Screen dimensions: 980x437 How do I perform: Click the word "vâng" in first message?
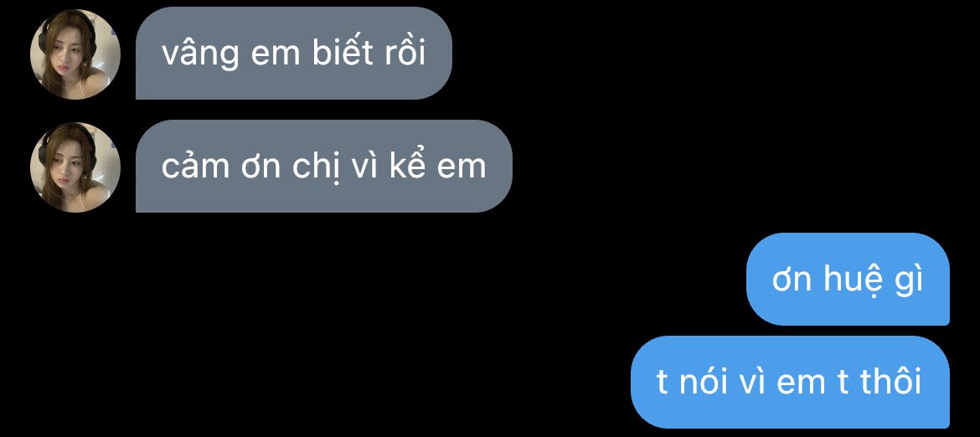pos(200,54)
